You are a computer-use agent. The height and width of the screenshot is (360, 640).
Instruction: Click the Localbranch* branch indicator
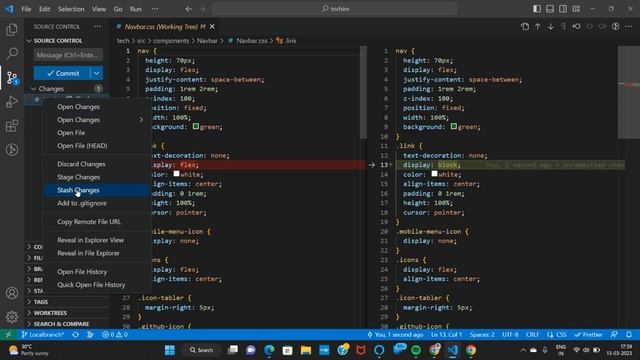[43, 334]
